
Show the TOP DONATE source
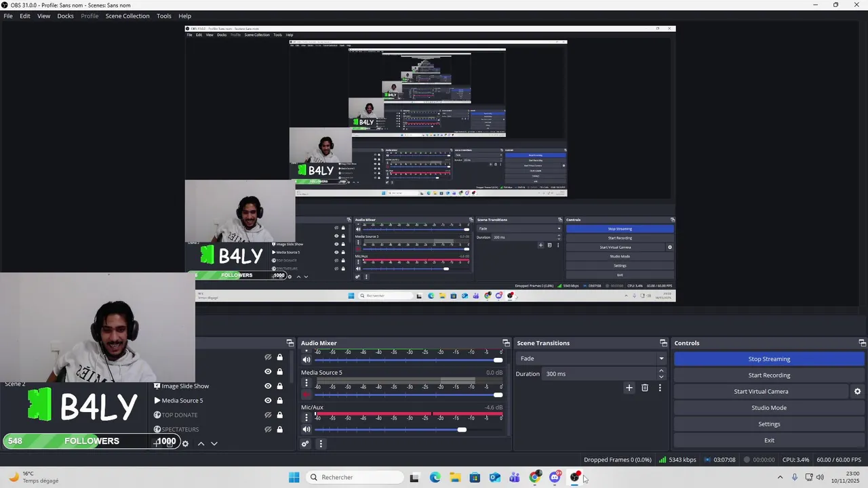[x=268, y=415]
